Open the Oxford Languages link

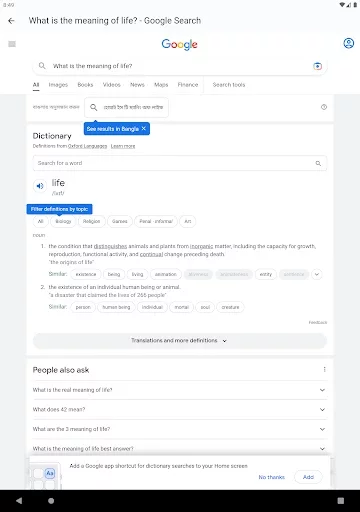click(x=87, y=146)
